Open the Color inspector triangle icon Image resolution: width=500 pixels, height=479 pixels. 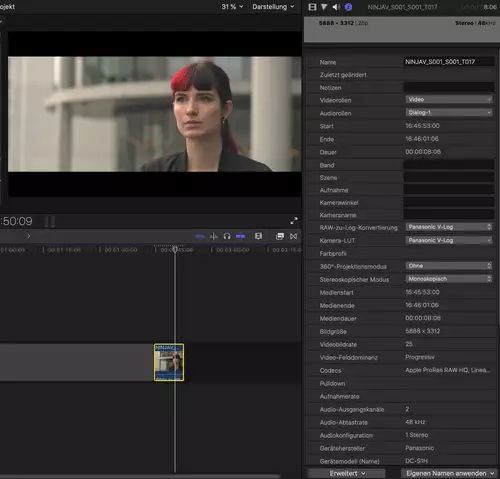pos(324,7)
